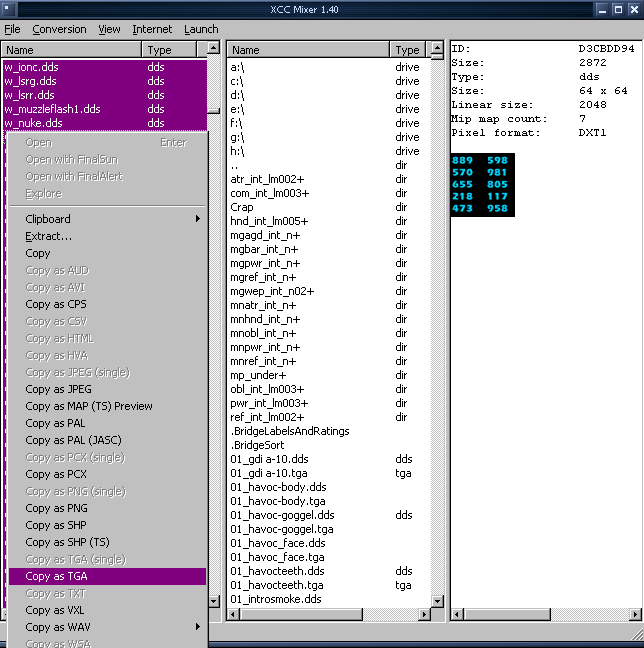Viewport: 644px width, 648px height.
Task: Sort middle pane by Type column header
Action: click(407, 50)
